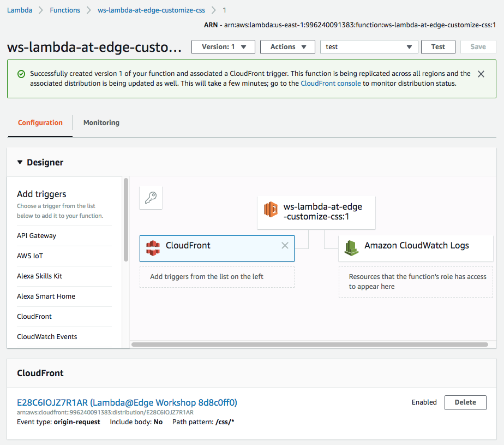This screenshot has width=504, height=445.
Task: Go to Functions in the breadcrumb
Action: 65,10
